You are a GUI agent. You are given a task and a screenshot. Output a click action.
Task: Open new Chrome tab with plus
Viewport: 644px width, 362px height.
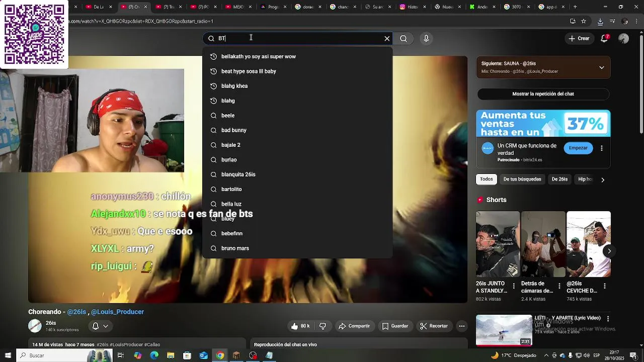575,7
